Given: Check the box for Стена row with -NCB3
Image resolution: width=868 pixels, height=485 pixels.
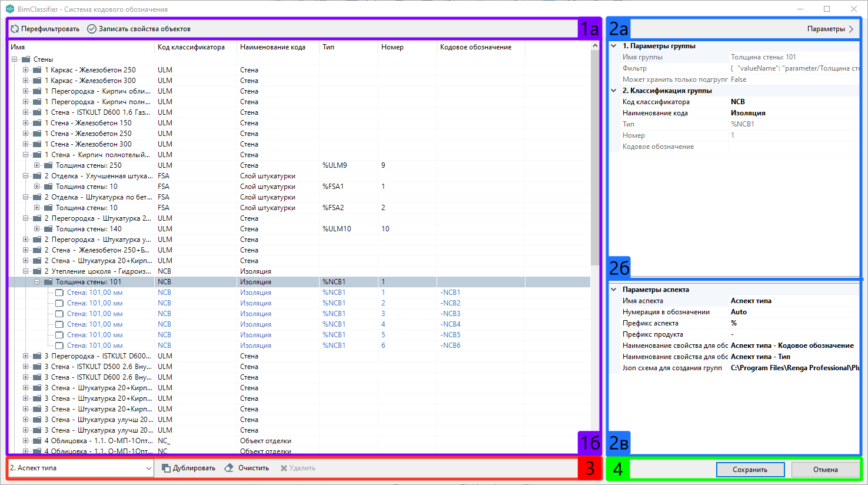Looking at the screenshot, I should [x=59, y=314].
